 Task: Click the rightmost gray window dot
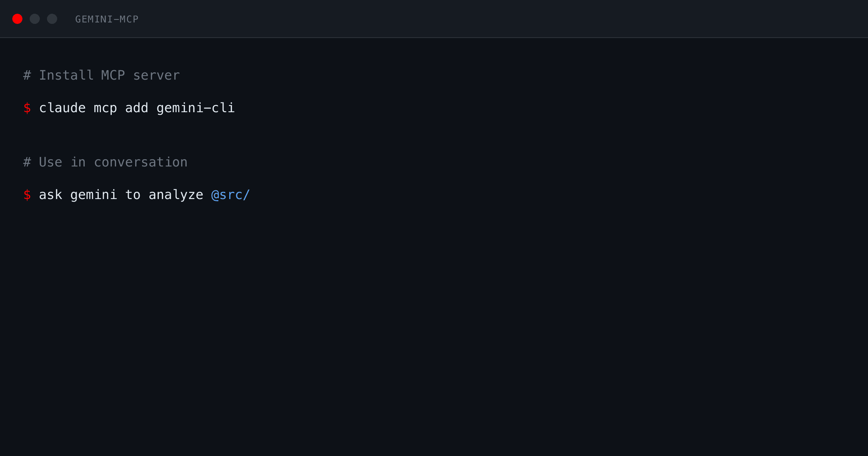pyautogui.click(x=52, y=18)
